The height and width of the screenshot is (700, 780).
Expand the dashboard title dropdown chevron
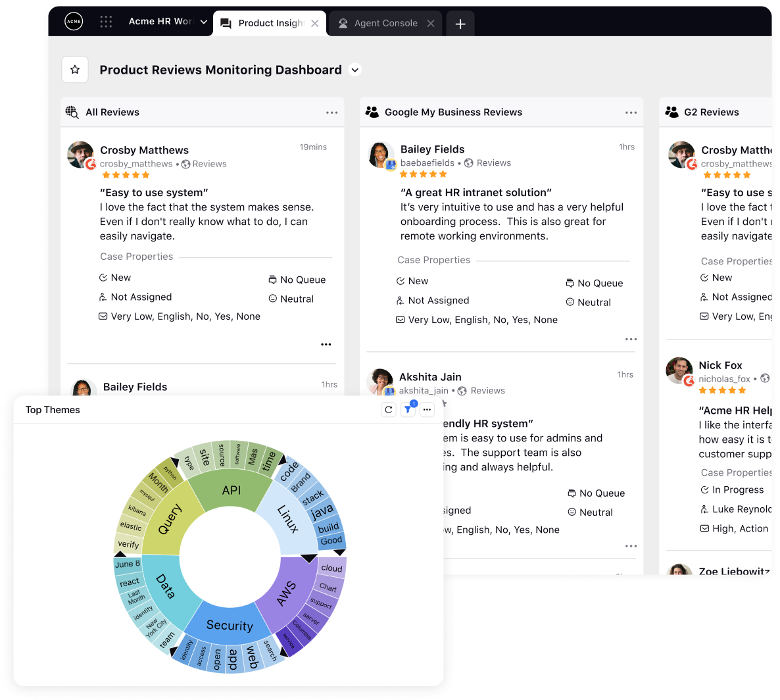click(354, 70)
